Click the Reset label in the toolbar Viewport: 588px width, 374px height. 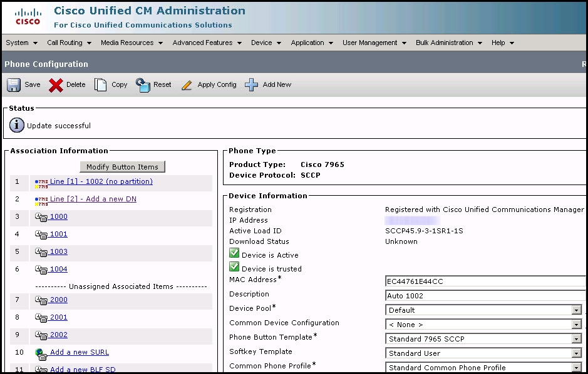pyautogui.click(x=162, y=84)
